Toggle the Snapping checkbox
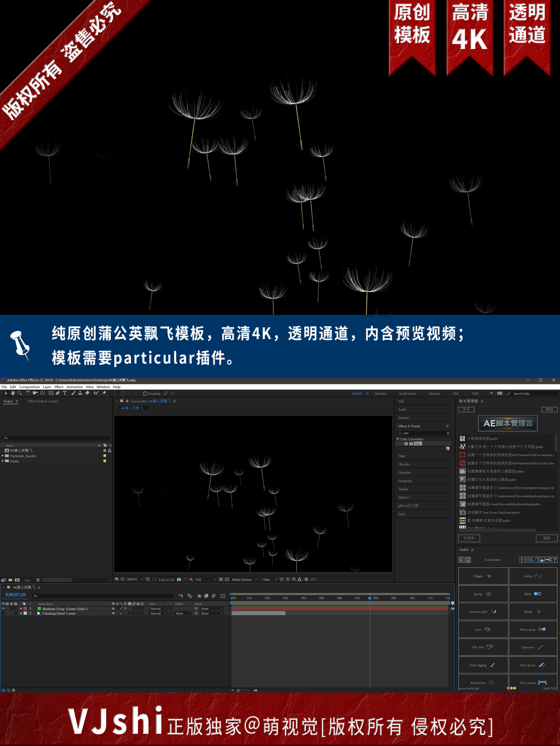 click(x=145, y=393)
